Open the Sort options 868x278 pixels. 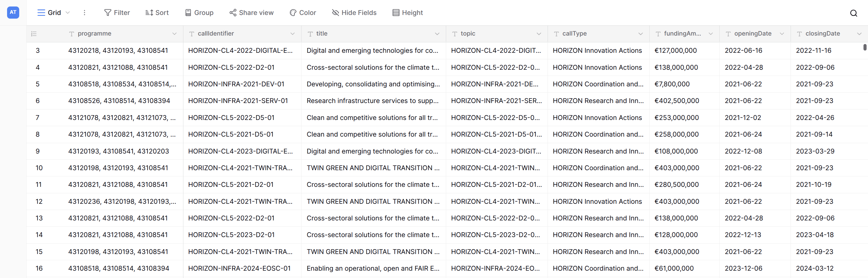click(157, 13)
